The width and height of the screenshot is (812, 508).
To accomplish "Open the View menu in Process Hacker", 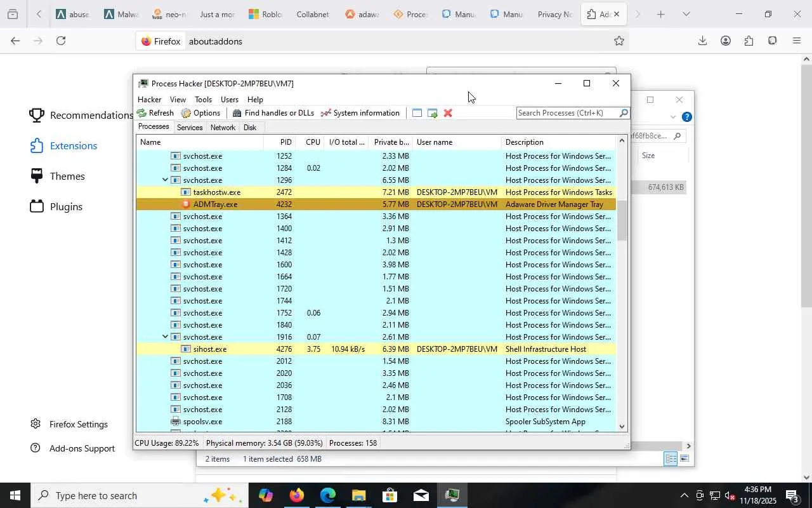I will (178, 100).
